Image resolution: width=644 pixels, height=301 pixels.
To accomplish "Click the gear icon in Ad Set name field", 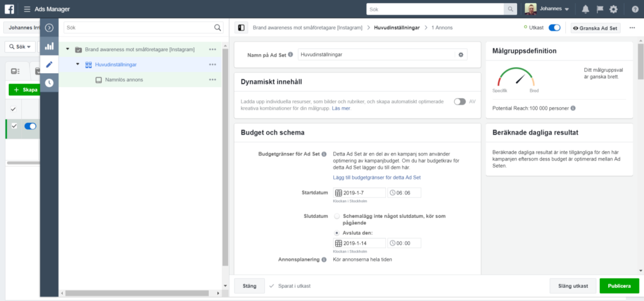I will (x=460, y=55).
